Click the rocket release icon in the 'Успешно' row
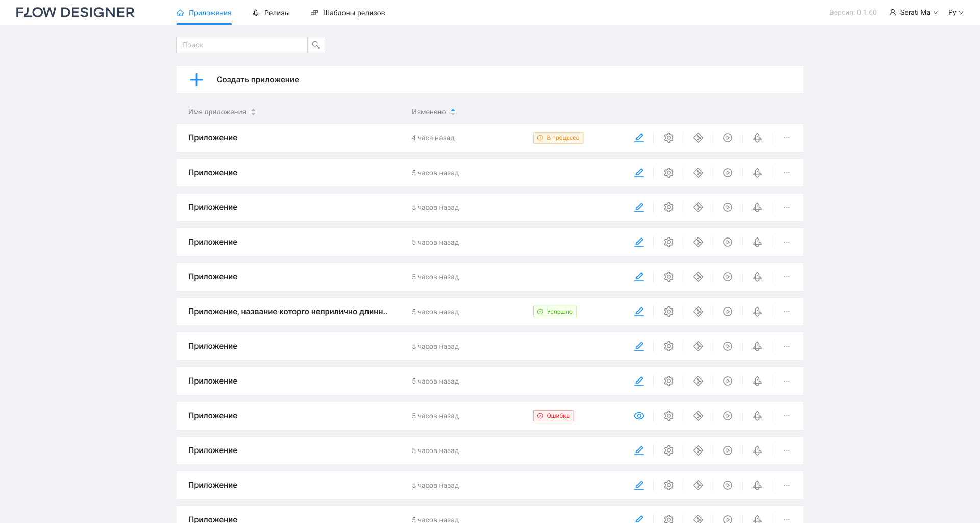This screenshot has height=523, width=980. point(757,312)
